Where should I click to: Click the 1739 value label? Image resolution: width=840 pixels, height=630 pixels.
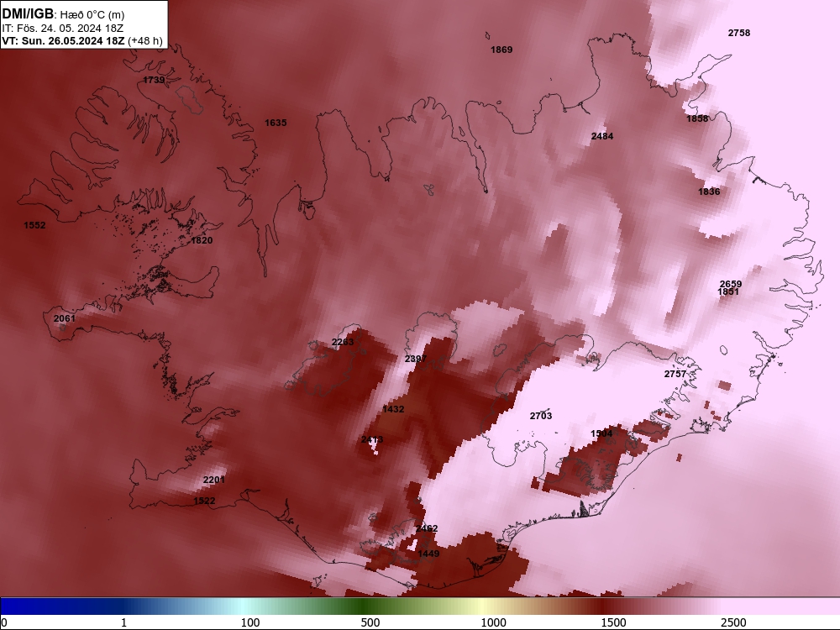[x=154, y=81]
